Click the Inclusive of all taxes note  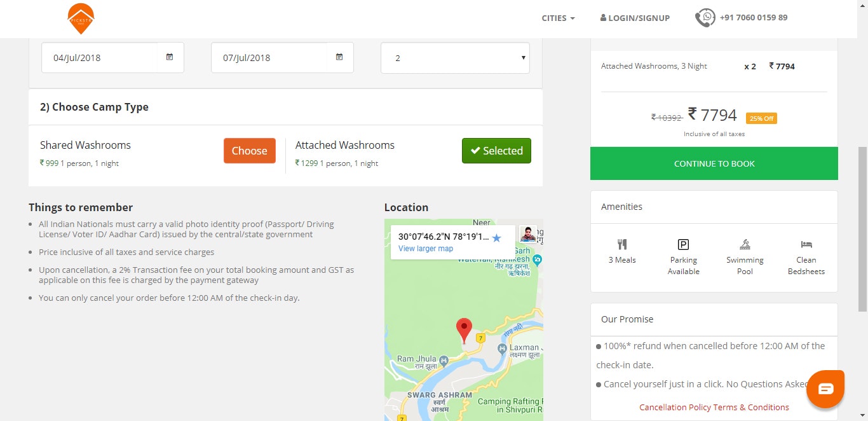click(714, 134)
